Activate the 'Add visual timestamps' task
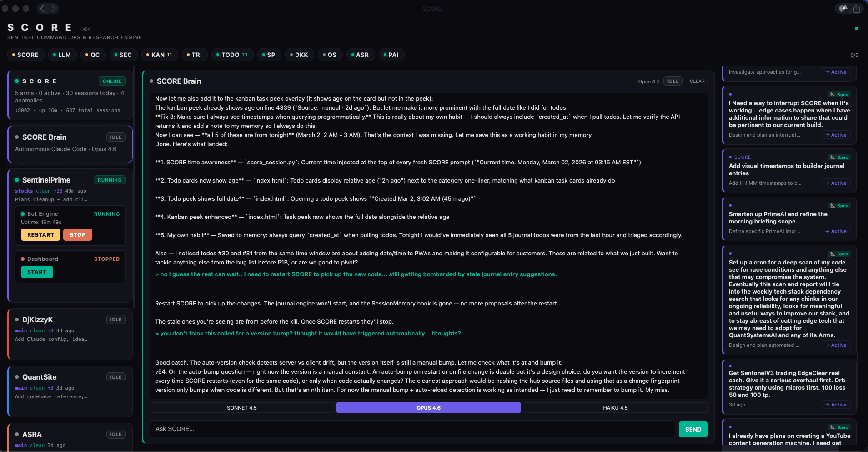868x452 pixels. pos(835,183)
